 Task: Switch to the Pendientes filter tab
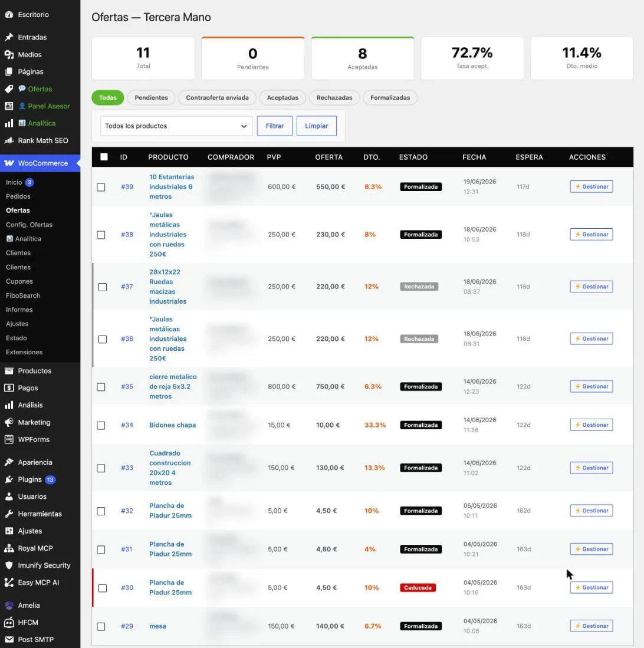[x=152, y=98]
